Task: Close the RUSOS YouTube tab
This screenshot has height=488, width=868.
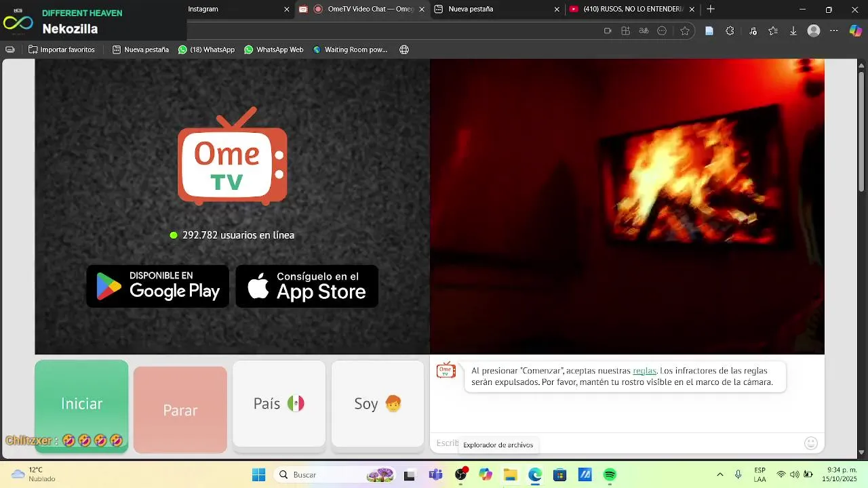Action: (693, 9)
